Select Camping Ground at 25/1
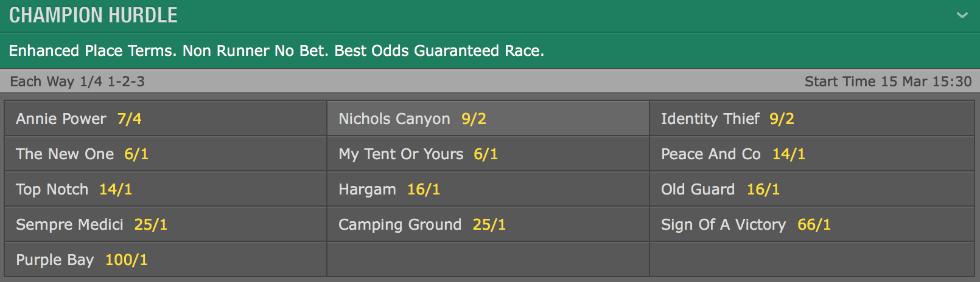 [488, 224]
